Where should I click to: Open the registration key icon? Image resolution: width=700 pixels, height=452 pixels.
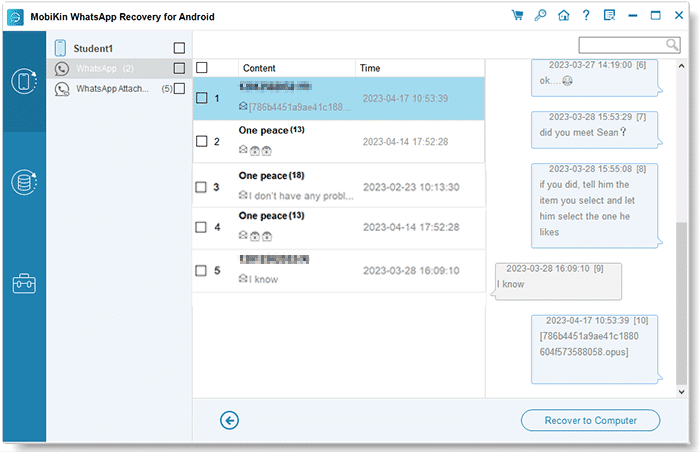pyautogui.click(x=540, y=15)
